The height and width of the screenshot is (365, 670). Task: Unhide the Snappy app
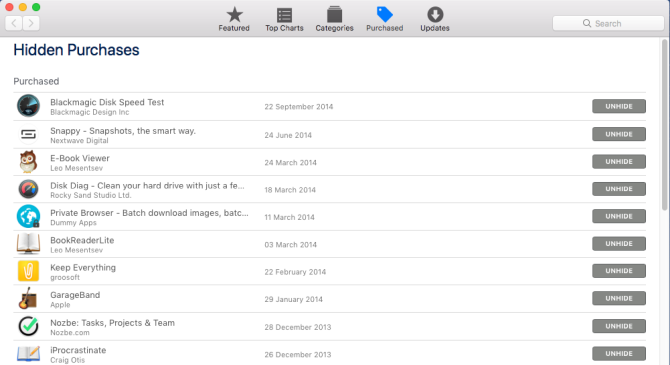pos(619,134)
